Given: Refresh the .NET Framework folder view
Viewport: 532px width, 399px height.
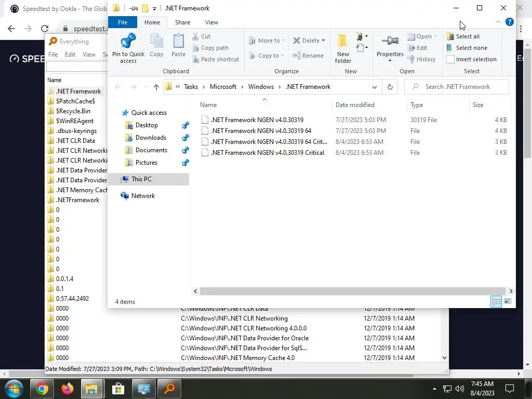Looking at the screenshot, I should tap(390, 87).
